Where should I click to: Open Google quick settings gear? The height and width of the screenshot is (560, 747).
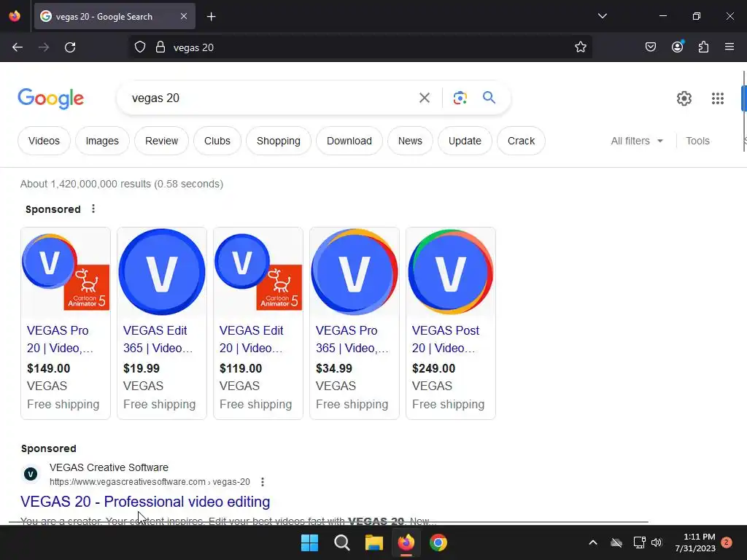[684, 98]
